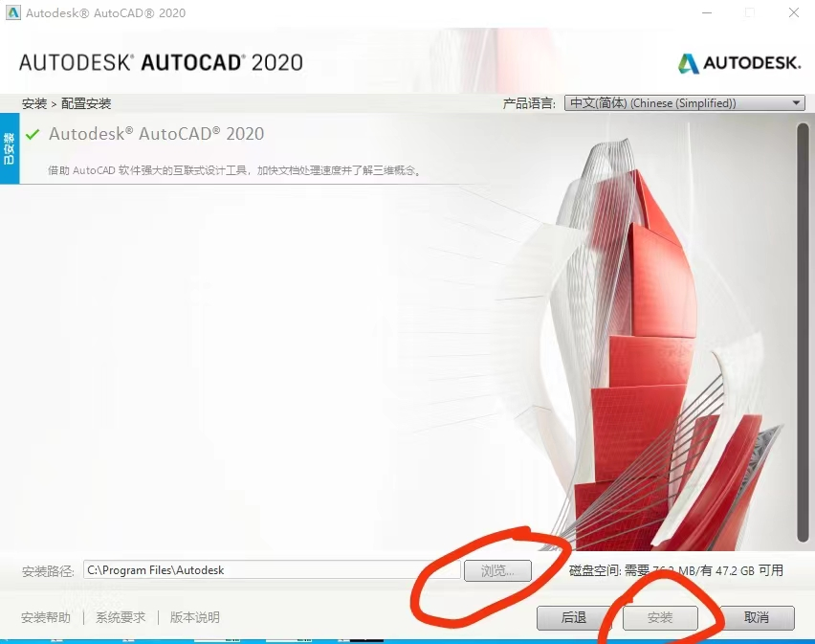Open the product language dropdown
Viewport: 815px width, 644px height.
(x=685, y=103)
